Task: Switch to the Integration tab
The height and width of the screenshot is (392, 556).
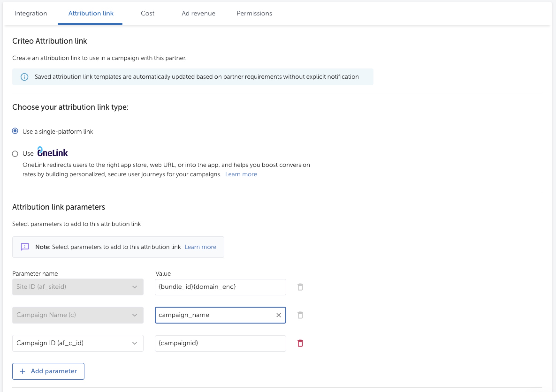Action: click(31, 13)
